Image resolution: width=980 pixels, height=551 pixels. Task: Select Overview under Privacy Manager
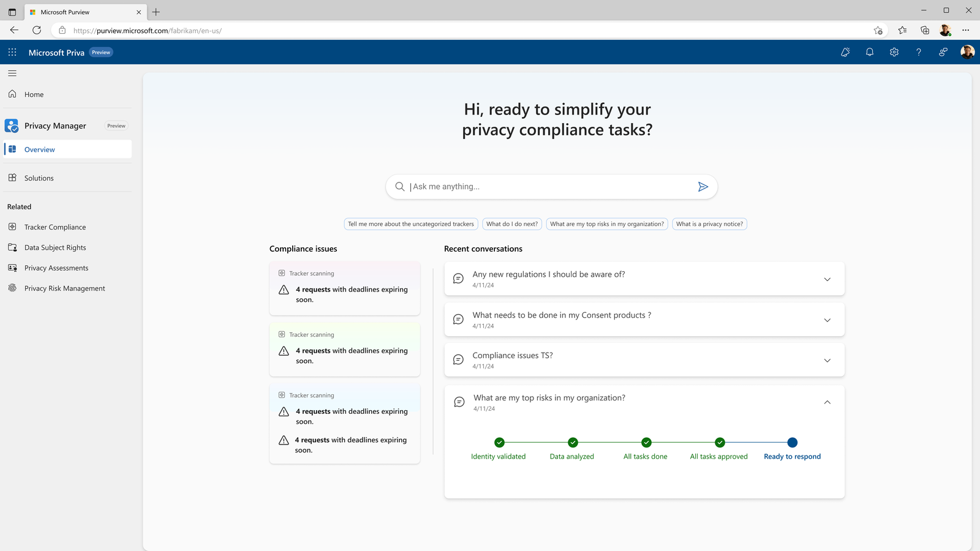tap(67, 149)
